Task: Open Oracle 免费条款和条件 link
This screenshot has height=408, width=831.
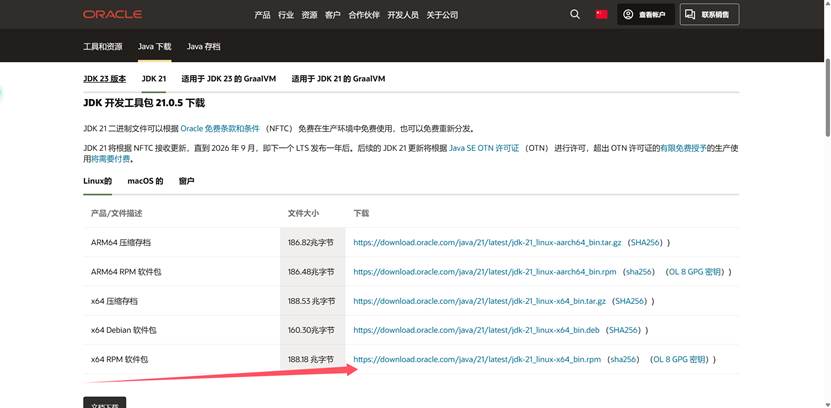Action: 220,128
